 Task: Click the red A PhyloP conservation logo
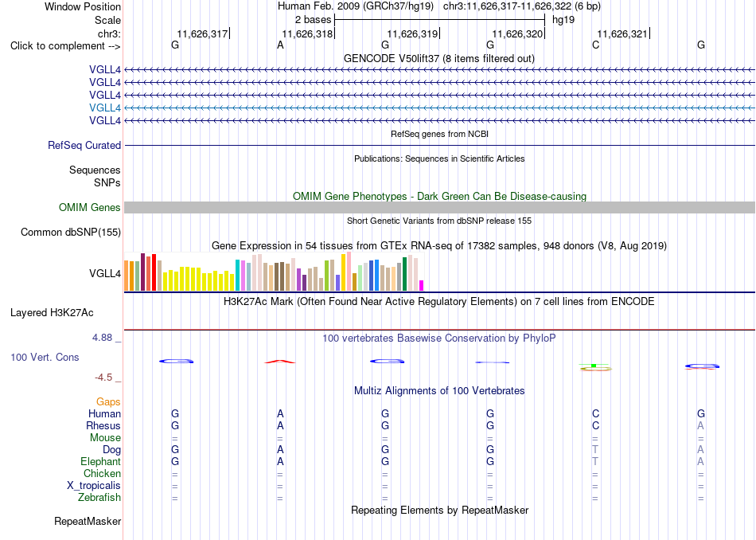click(x=280, y=362)
